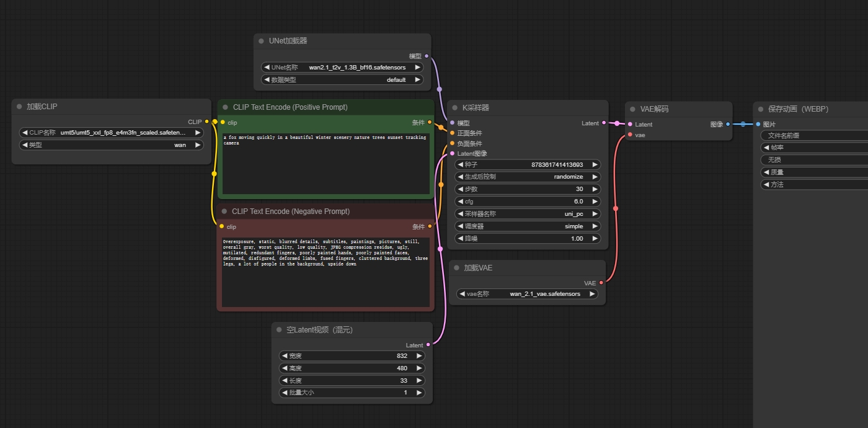Increase the 步数 value with right arrow
868x428 pixels.
(x=595, y=189)
